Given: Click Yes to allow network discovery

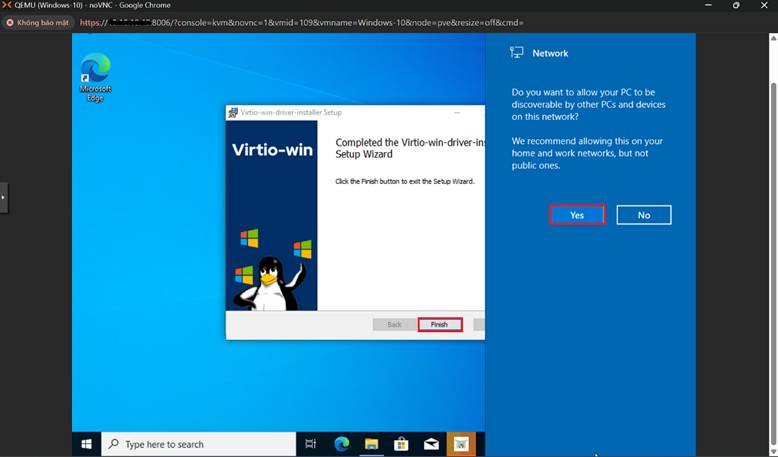Looking at the screenshot, I should (x=577, y=215).
